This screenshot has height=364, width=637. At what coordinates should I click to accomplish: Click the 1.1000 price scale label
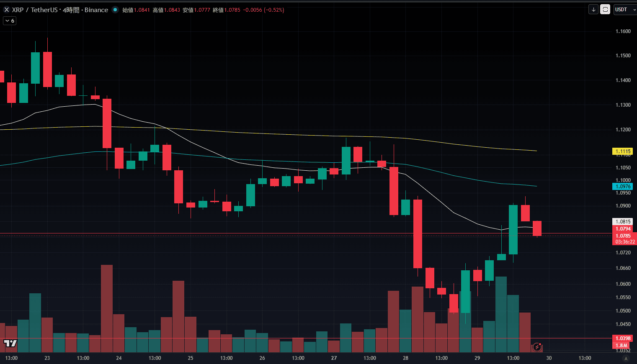click(x=623, y=180)
